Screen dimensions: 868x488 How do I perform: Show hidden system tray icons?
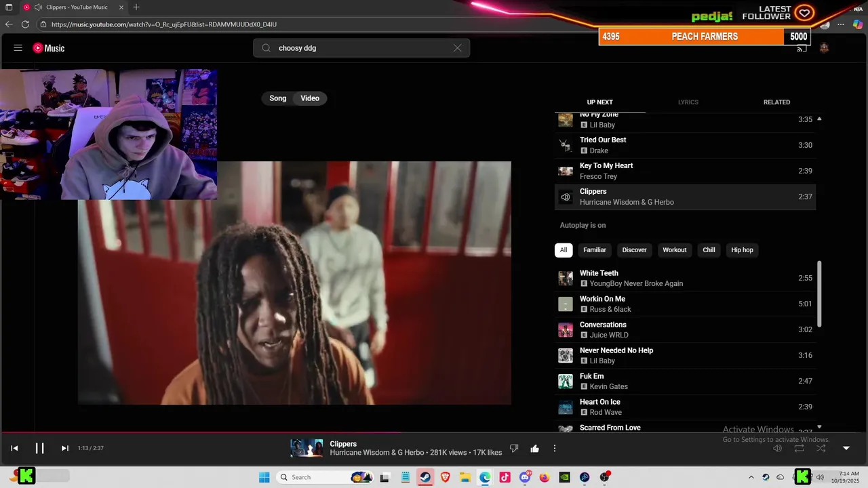[751, 477]
